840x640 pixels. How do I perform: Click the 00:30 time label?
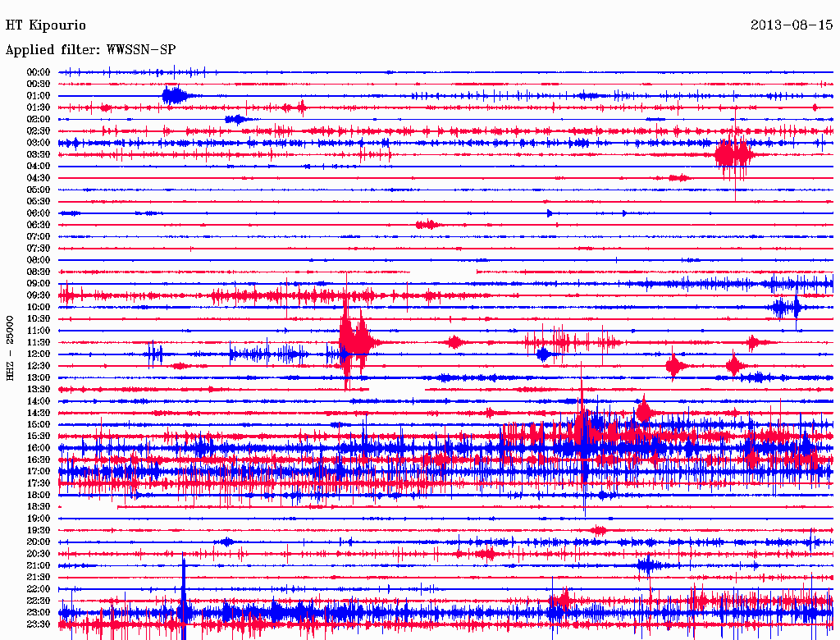(39, 85)
